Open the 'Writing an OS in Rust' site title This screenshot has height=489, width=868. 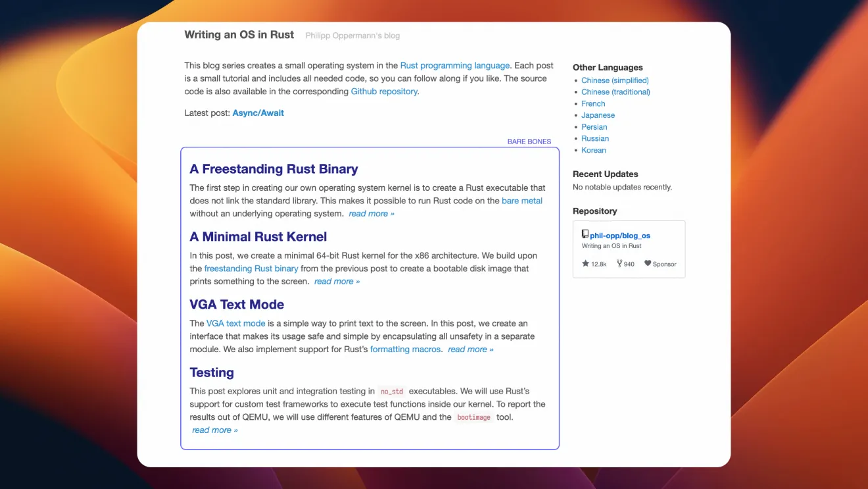(239, 35)
